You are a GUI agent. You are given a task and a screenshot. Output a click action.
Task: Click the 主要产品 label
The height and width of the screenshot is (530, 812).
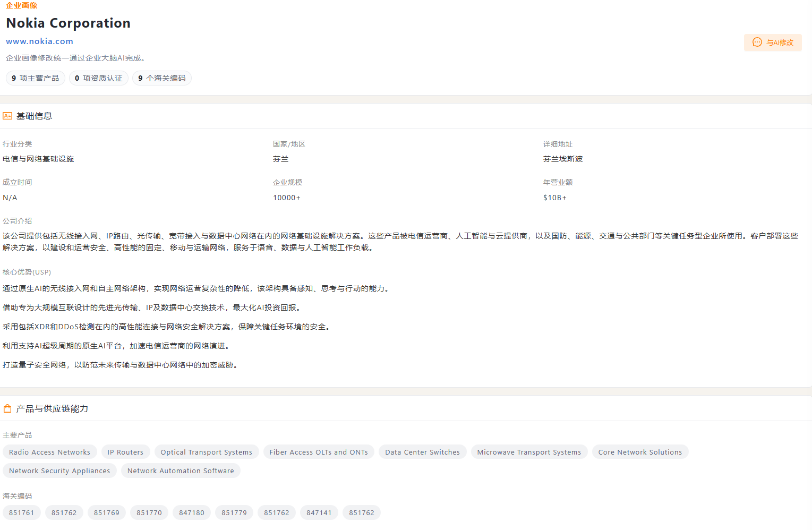tap(18, 435)
